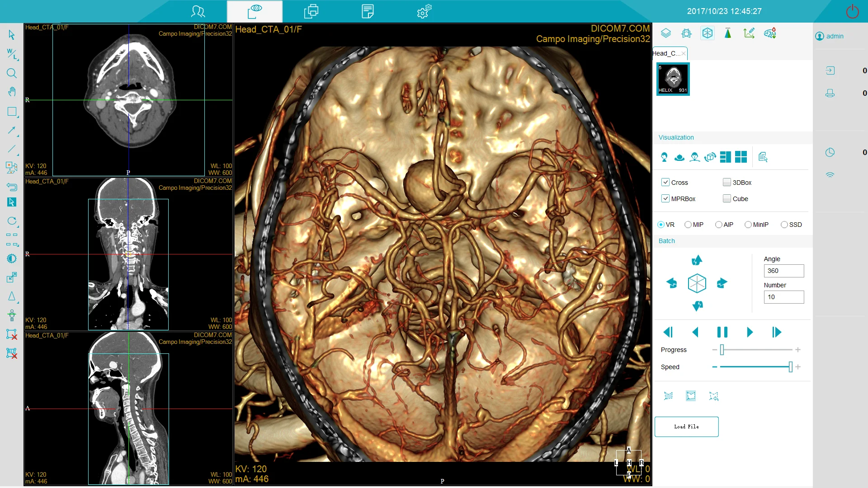Viewport: 868px width, 488px height.
Task: Click the Angle input field
Action: click(783, 271)
